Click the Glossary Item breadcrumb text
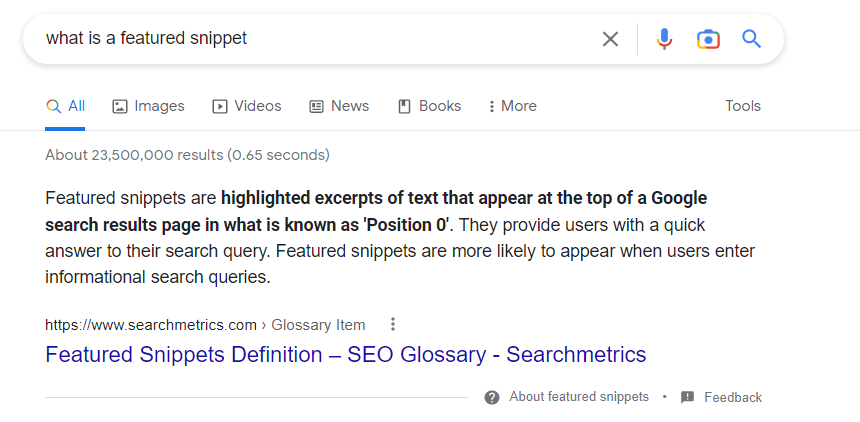Screen dimensions: 860x422 click(x=318, y=324)
